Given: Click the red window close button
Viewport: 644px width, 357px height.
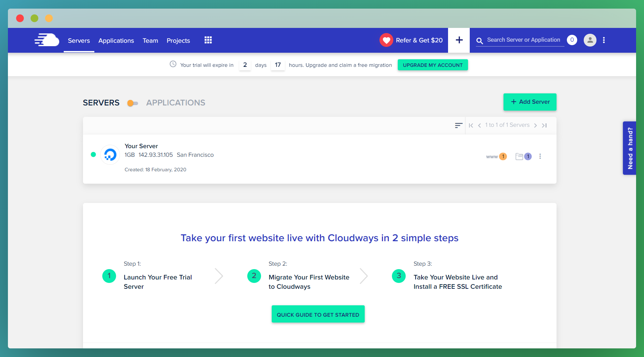Looking at the screenshot, I should [20, 18].
